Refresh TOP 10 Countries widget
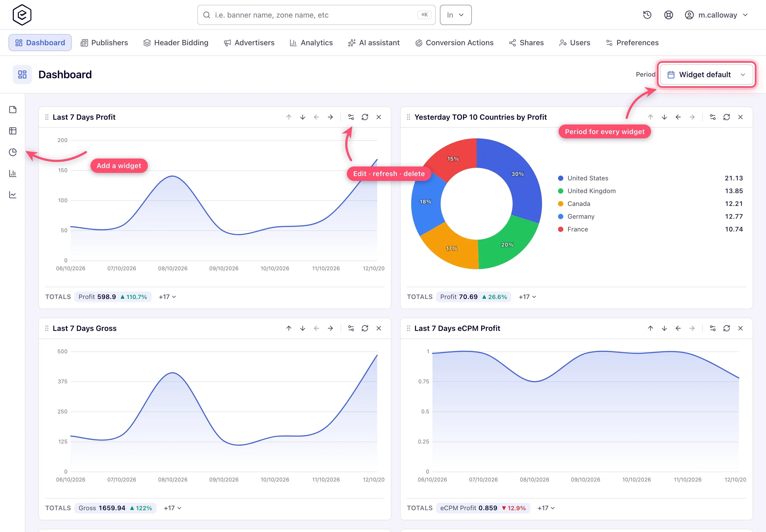Screen dimensions: 766x532 coord(727,117)
